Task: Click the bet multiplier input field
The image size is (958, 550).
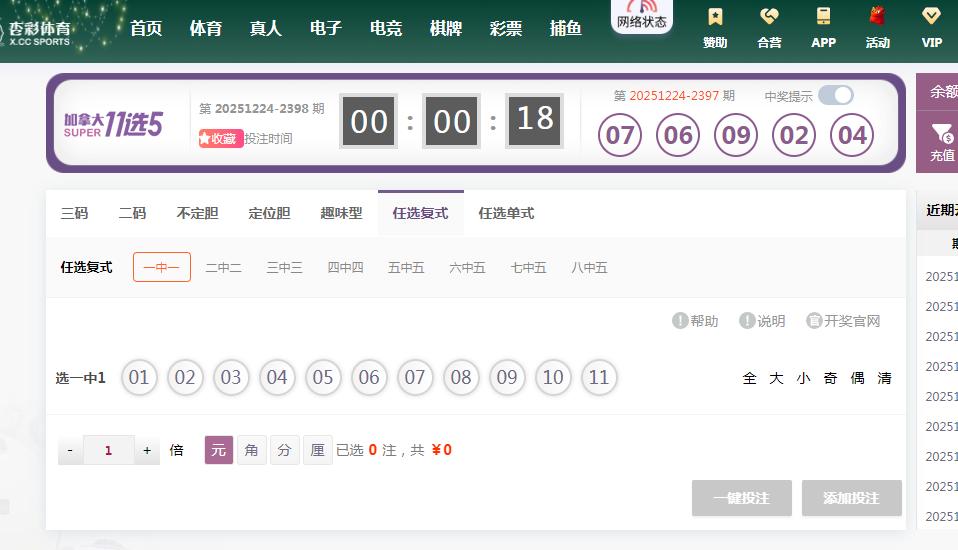Action: point(108,450)
